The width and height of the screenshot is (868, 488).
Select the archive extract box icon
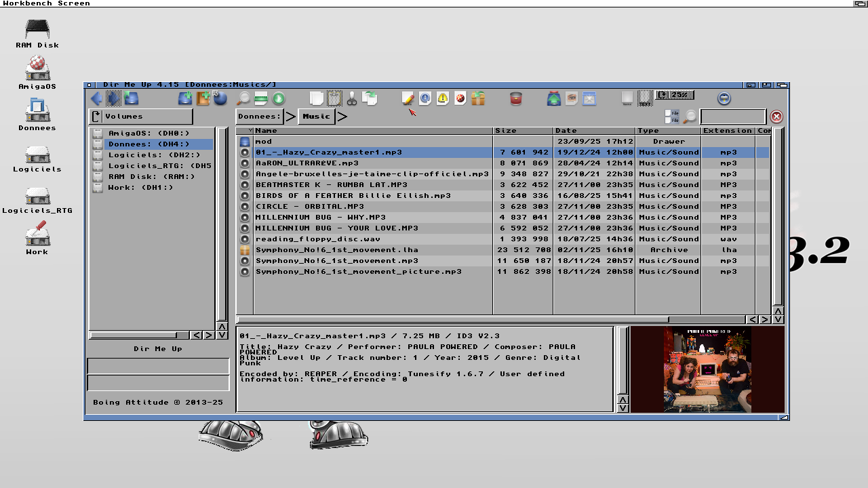(477, 98)
